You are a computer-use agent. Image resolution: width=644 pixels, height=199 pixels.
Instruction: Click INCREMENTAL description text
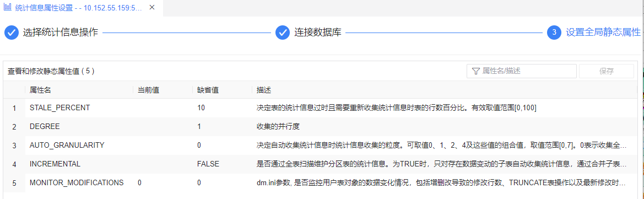click(x=441, y=164)
